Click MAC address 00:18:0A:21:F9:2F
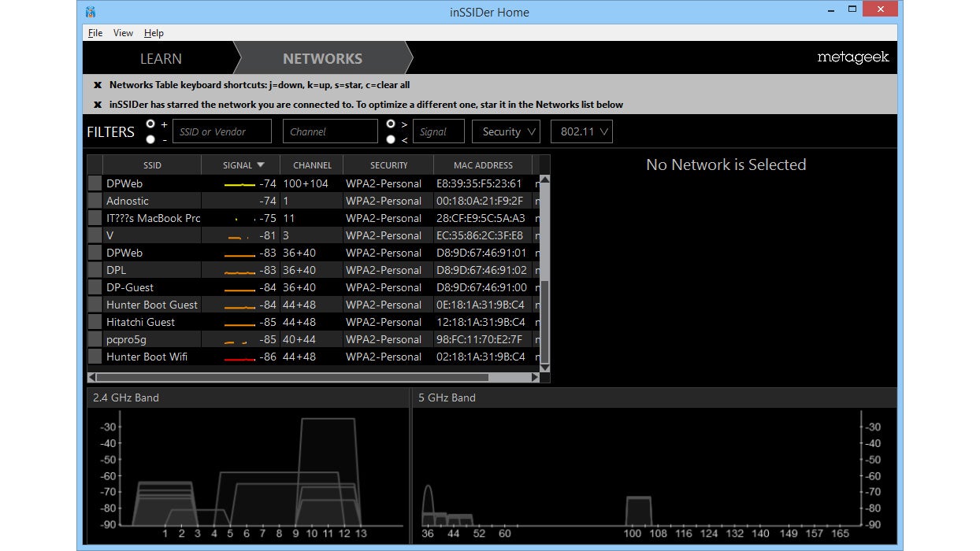The width and height of the screenshot is (980, 551). (479, 201)
